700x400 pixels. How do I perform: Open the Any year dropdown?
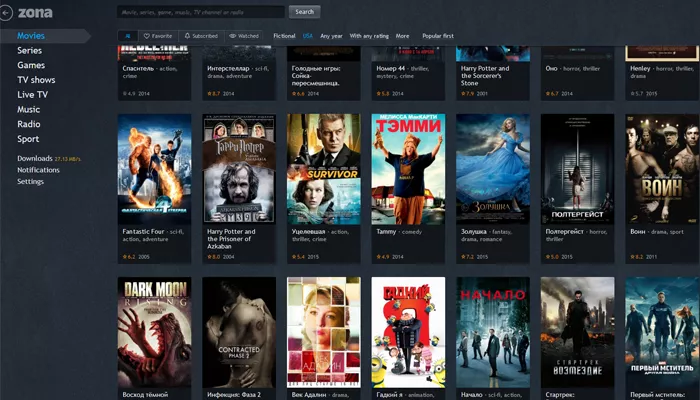[x=331, y=36]
